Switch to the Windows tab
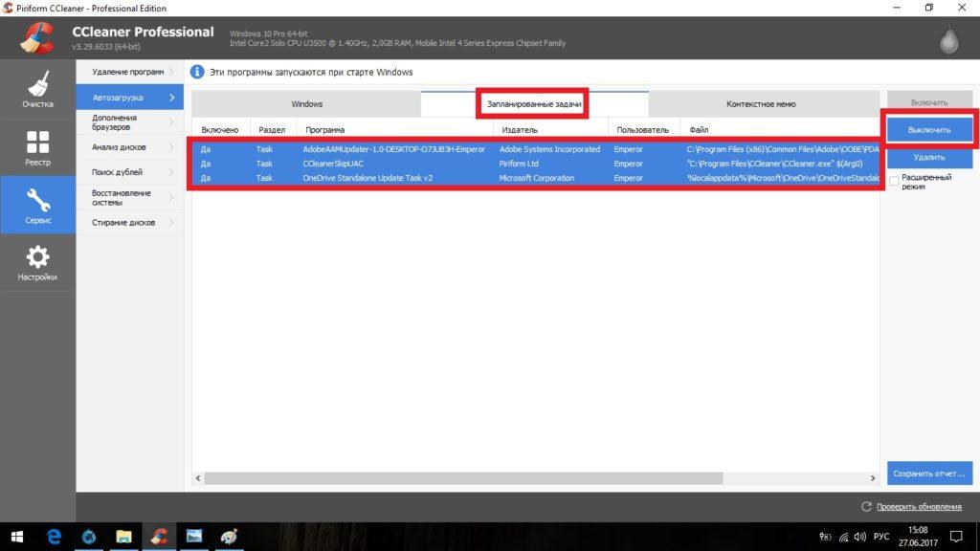The width and height of the screenshot is (980, 551). click(306, 104)
